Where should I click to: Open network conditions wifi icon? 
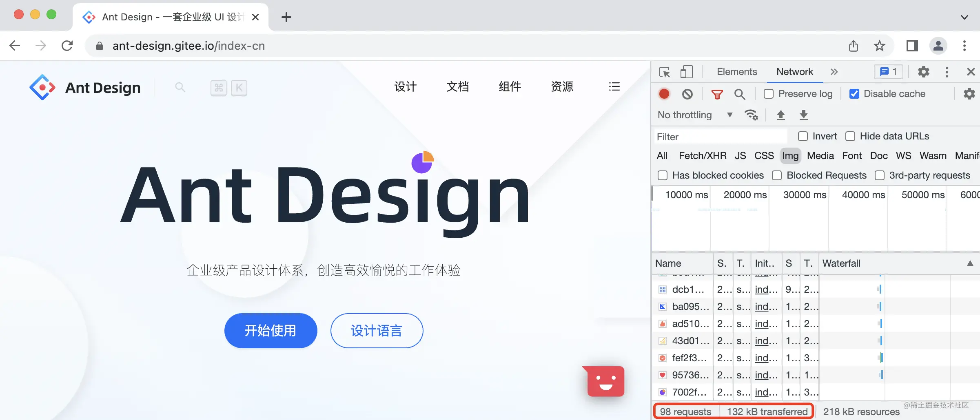751,115
